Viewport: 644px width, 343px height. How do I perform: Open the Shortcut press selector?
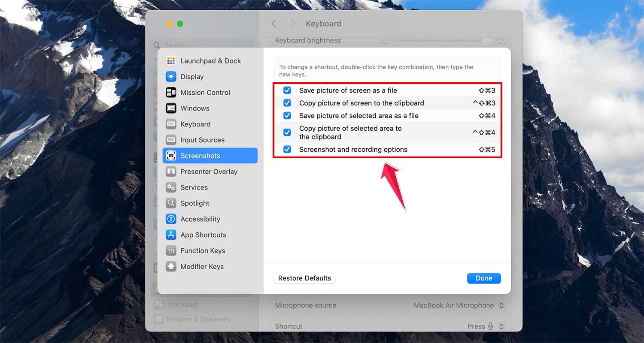coord(485,326)
